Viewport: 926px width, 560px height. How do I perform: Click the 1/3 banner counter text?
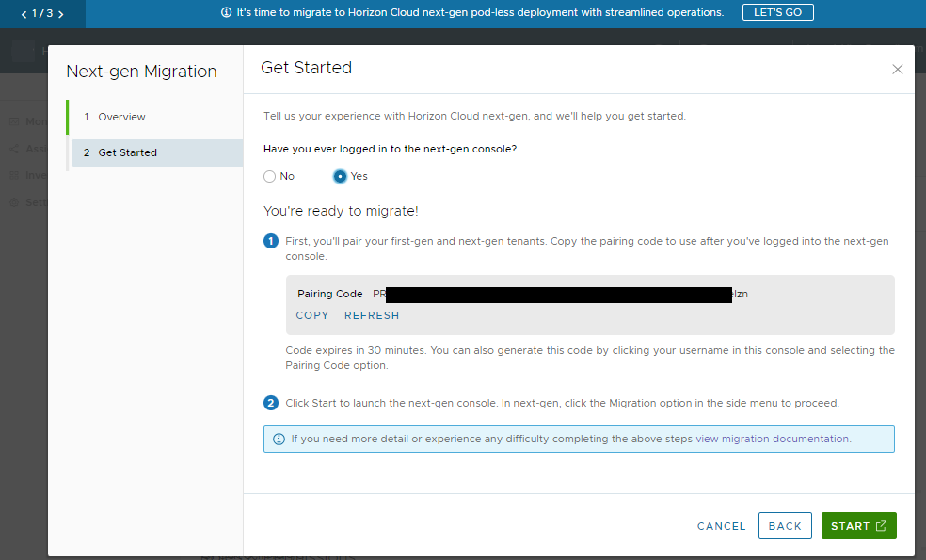42,13
